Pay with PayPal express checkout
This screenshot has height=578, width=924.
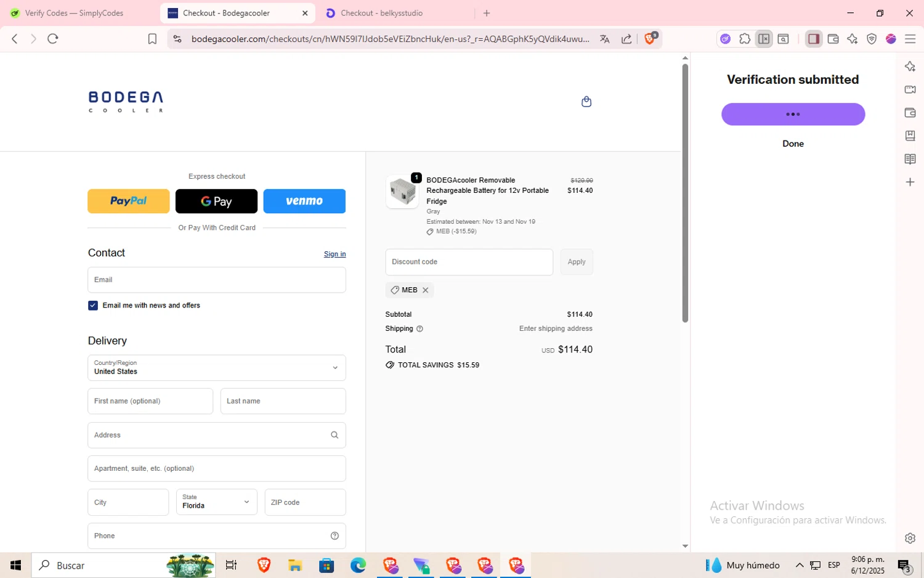(128, 201)
